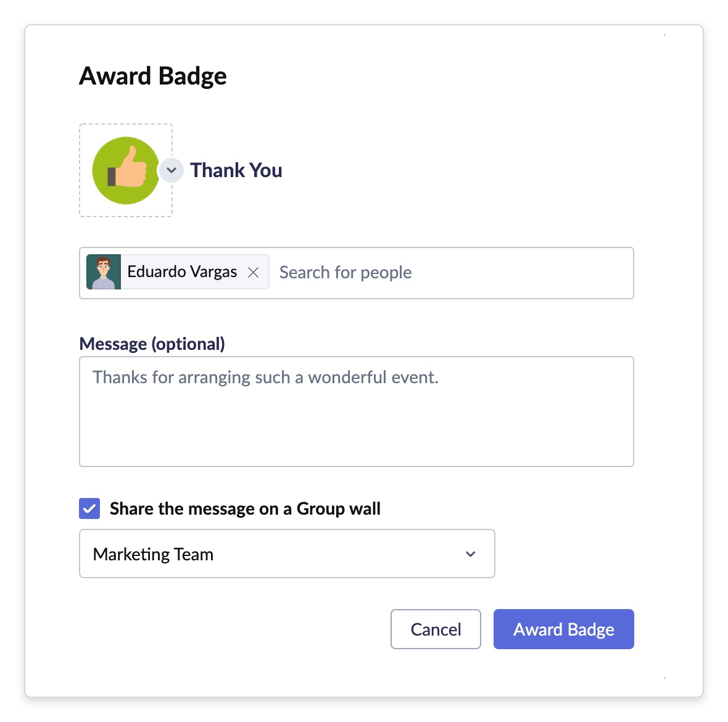Viewport: 728px width, 722px height.
Task: Uncheck the Share on Group wall checkbox
Action: point(89,508)
